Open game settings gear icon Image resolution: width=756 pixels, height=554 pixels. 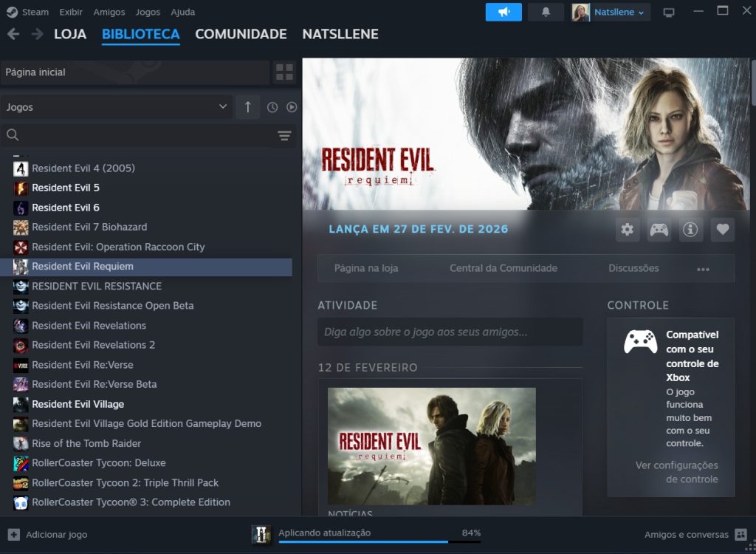pyautogui.click(x=628, y=230)
